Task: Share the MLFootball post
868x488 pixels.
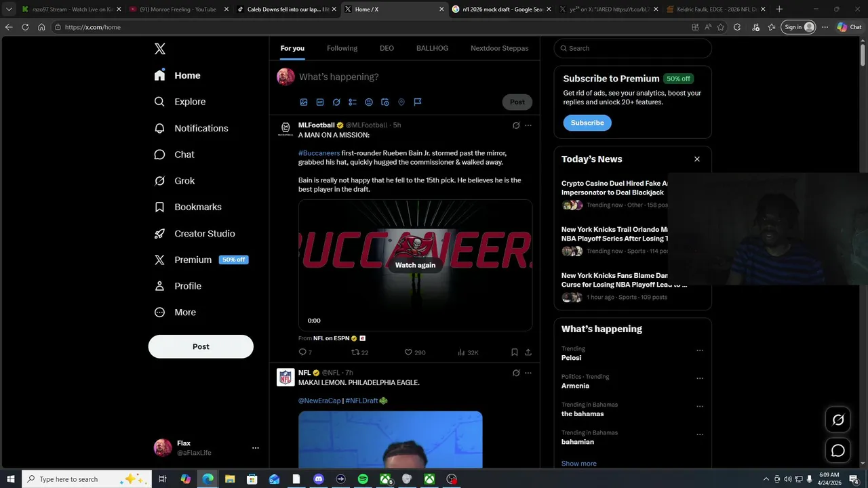Action: (528, 352)
